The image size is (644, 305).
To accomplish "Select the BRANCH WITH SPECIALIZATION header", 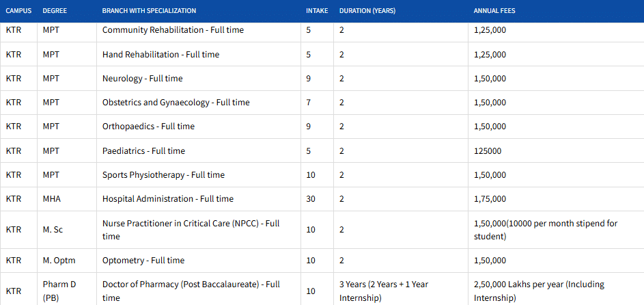I will point(149,11).
